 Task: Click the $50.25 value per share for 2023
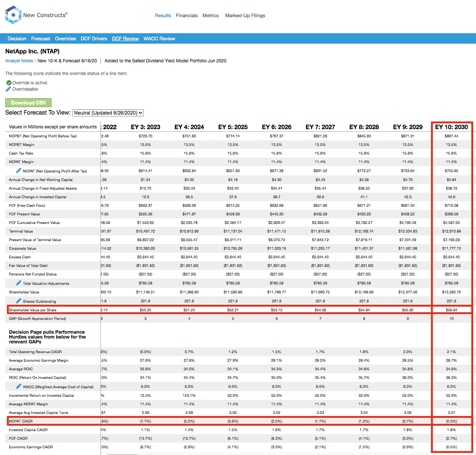(145, 310)
